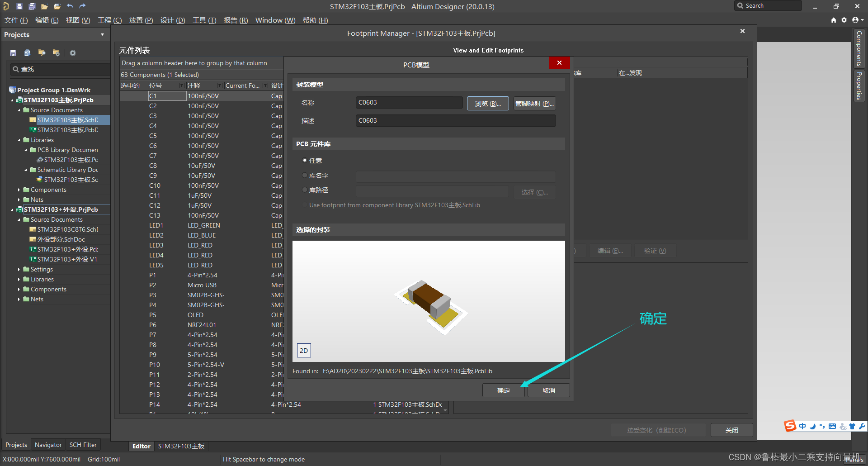868x466 pixels.
Task: Click the 浏览 (B)... button
Action: coord(488,104)
